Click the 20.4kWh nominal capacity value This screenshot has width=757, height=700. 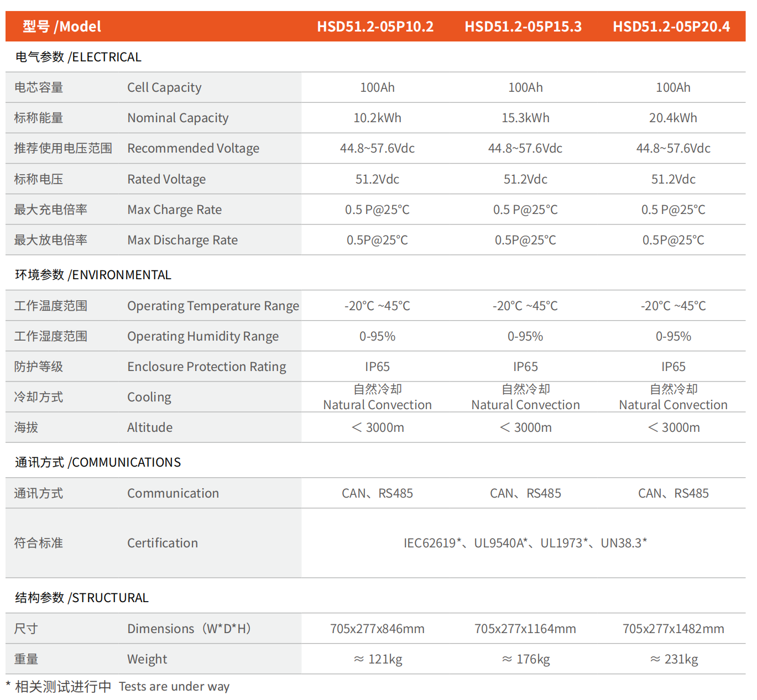click(x=673, y=118)
